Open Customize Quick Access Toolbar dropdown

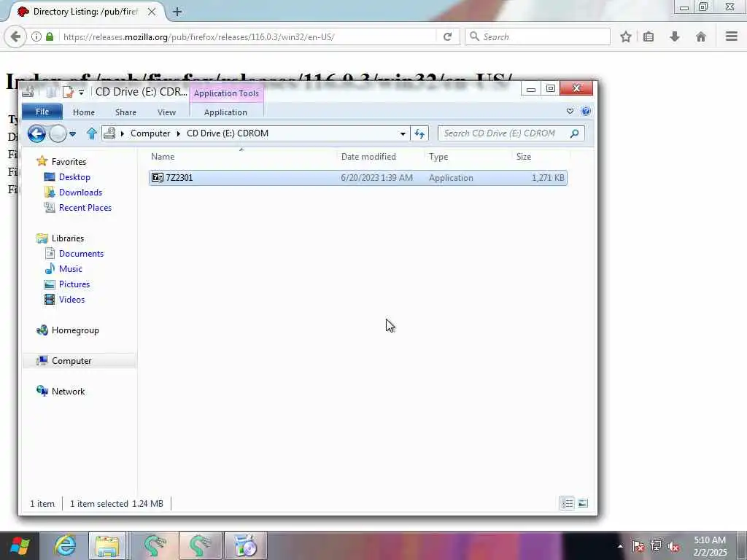coord(82,93)
